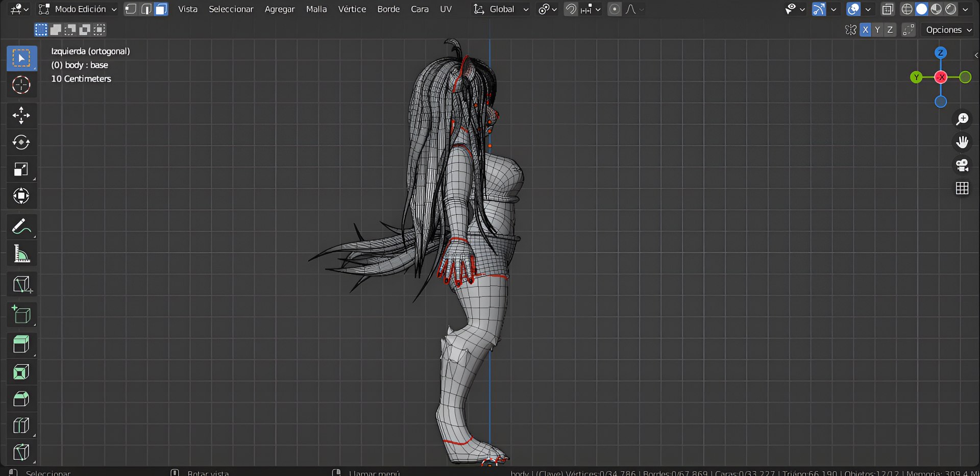Screen dimensions: 980x476
Task: Expand the sidebar with the edge arrow
Action: pyautogui.click(x=976, y=55)
